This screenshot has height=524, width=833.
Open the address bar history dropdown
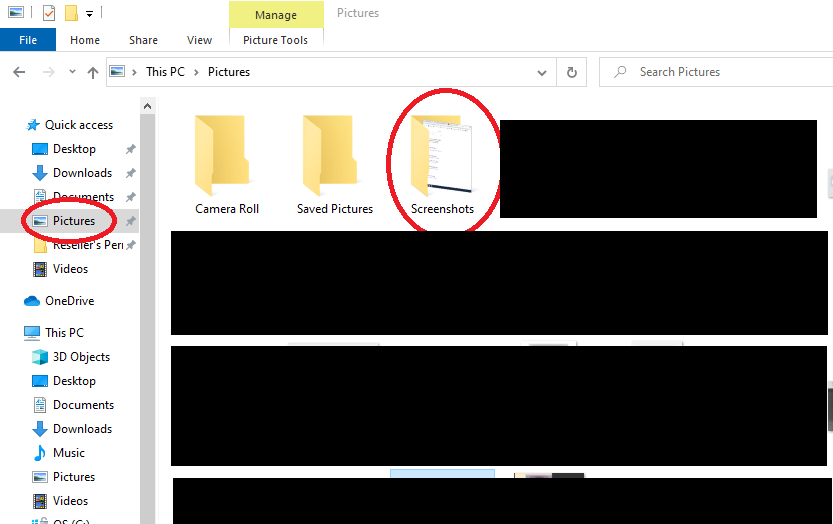tap(542, 72)
